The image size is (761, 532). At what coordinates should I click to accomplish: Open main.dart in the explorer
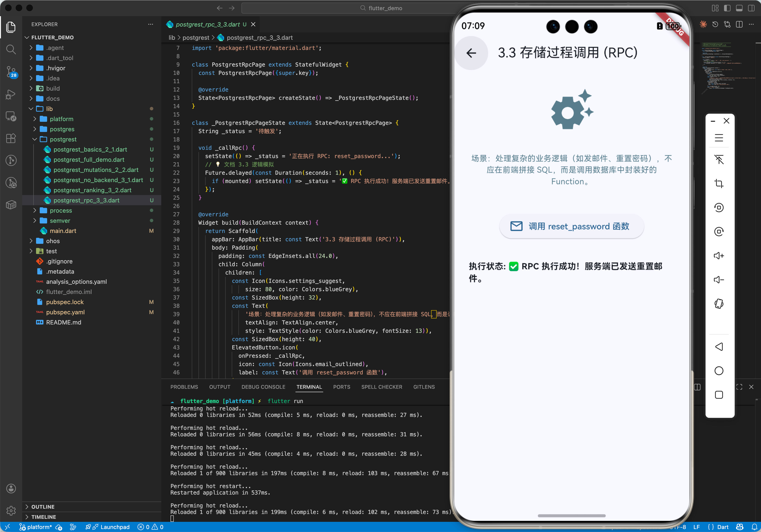[x=63, y=231]
